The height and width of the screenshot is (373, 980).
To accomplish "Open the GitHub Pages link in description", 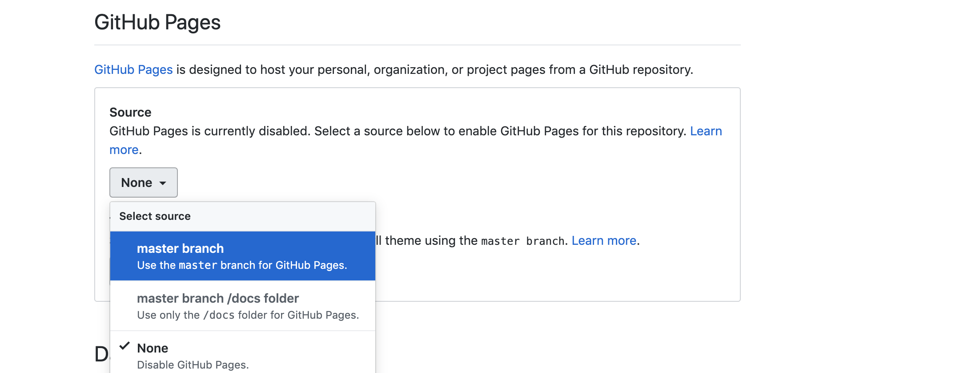I will [133, 70].
